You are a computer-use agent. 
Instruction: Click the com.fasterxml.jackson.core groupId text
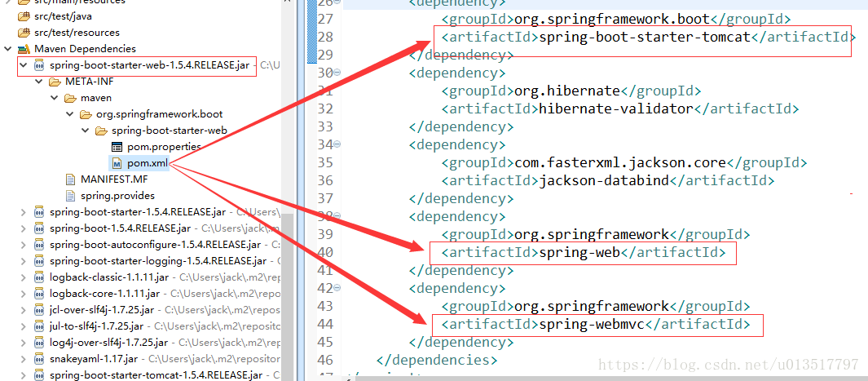621,163
